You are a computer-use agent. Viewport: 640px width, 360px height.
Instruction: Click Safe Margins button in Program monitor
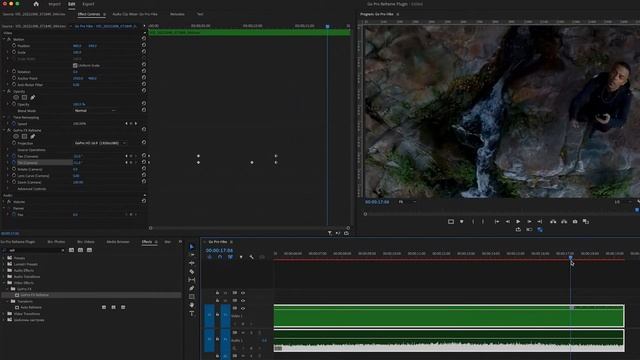point(451,221)
